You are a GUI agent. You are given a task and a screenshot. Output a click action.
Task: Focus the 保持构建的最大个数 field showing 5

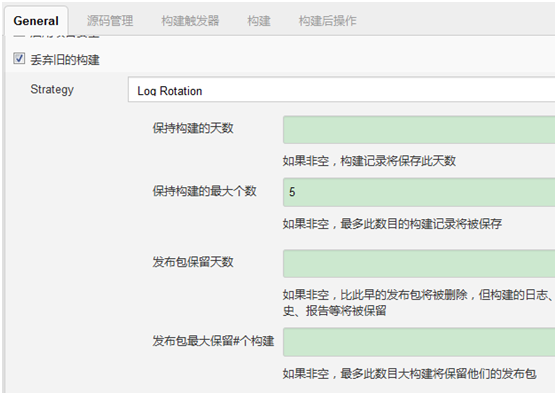419,192
